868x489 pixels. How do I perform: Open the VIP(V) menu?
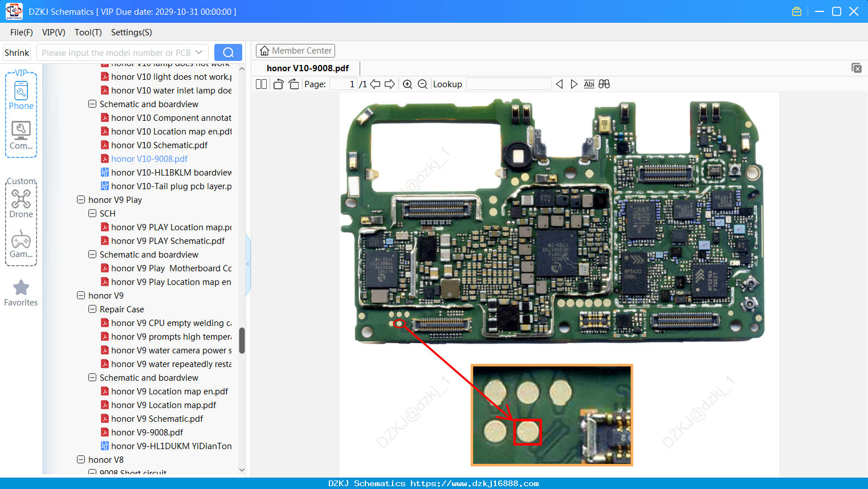click(54, 32)
